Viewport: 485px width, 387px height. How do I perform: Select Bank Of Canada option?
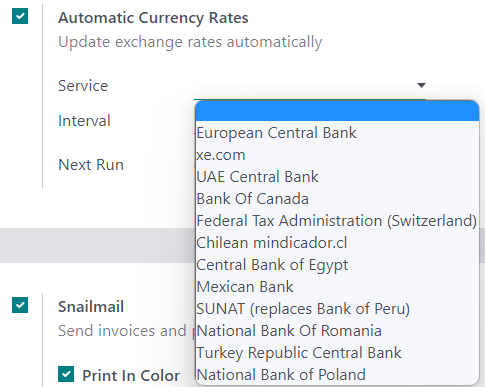(337, 199)
